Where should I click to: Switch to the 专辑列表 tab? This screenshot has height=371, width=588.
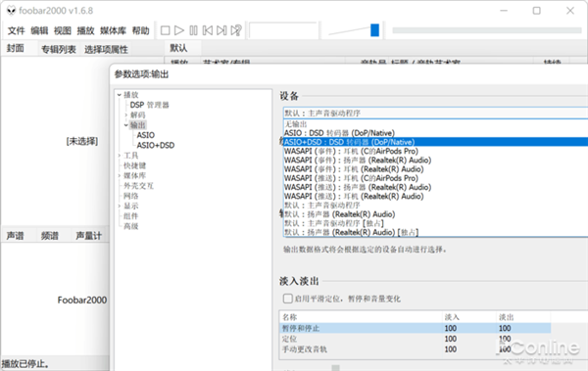pyautogui.click(x=59, y=49)
